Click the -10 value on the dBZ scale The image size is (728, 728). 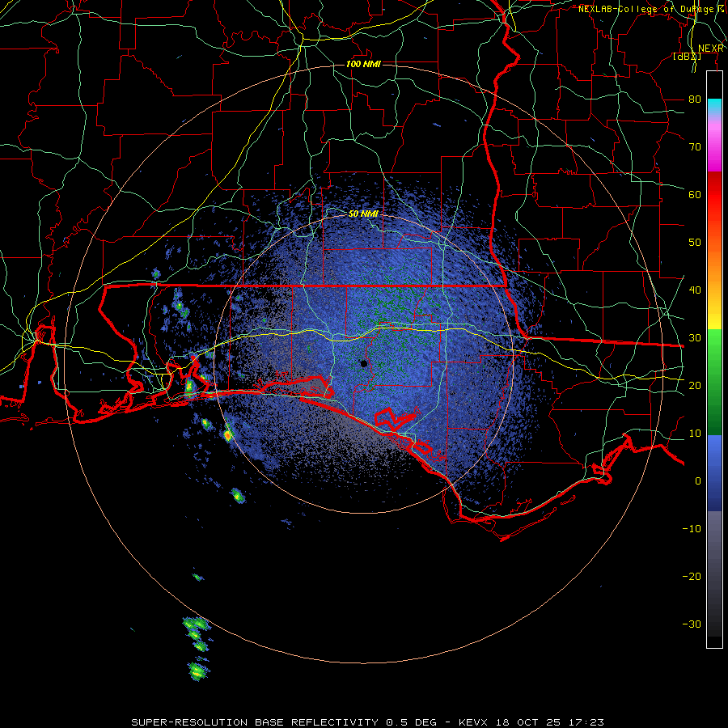point(692,529)
